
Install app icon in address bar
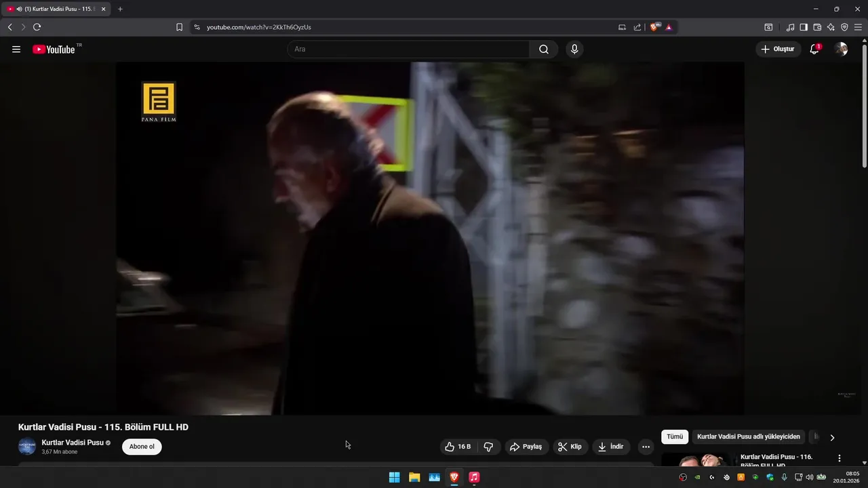click(x=622, y=27)
